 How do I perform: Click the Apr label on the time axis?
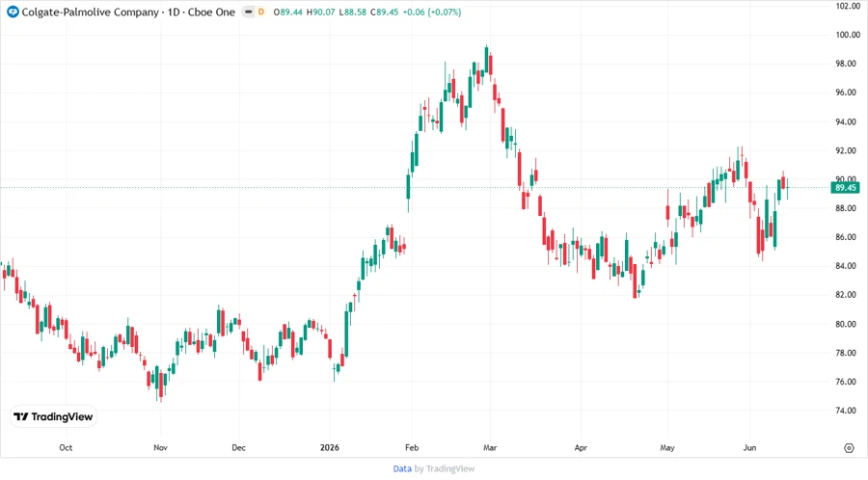click(x=581, y=447)
